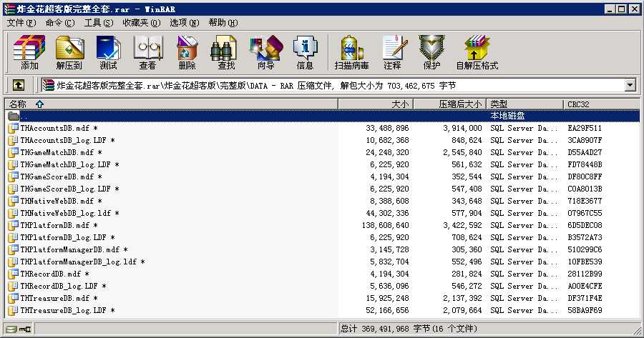Click packed size value 2,545,840
Image resolution: width=644 pixels, height=338 pixels.
462,152
